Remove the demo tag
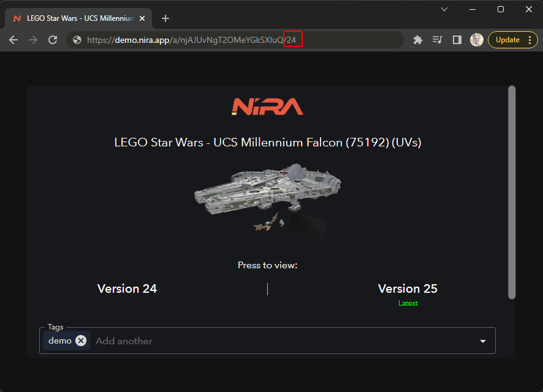543x392 pixels. (81, 341)
